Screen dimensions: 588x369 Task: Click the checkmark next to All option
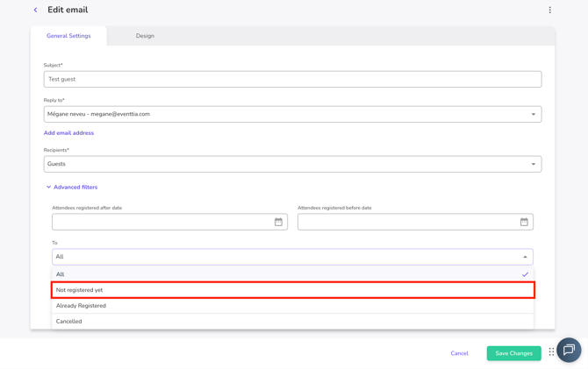tap(525, 274)
